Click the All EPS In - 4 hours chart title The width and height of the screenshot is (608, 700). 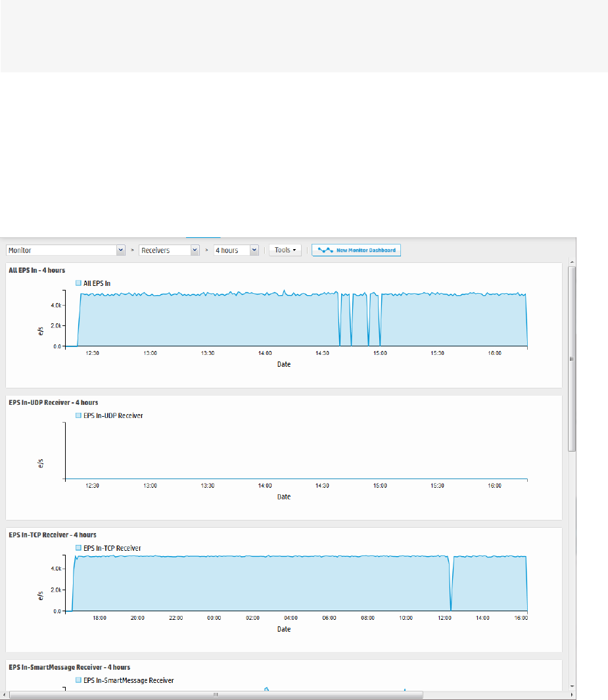point(37,270)
